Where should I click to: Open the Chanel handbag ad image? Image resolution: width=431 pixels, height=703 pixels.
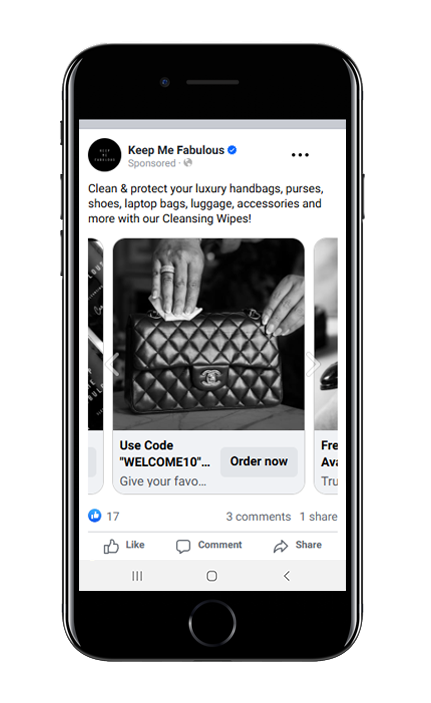click(209, 334)
